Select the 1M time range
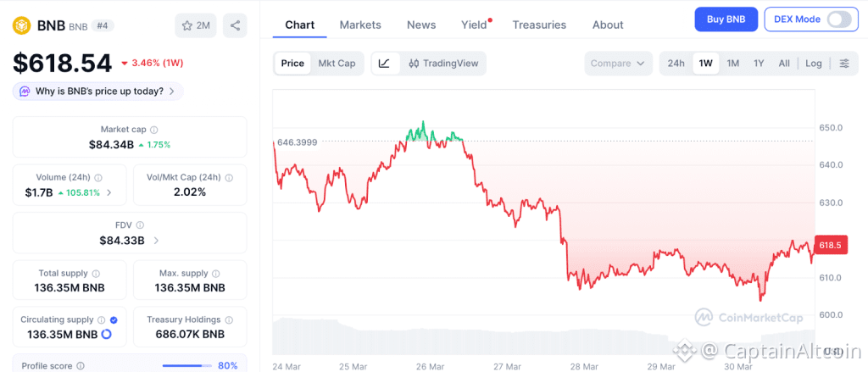868x372 pixels. [x=733, y=64]
